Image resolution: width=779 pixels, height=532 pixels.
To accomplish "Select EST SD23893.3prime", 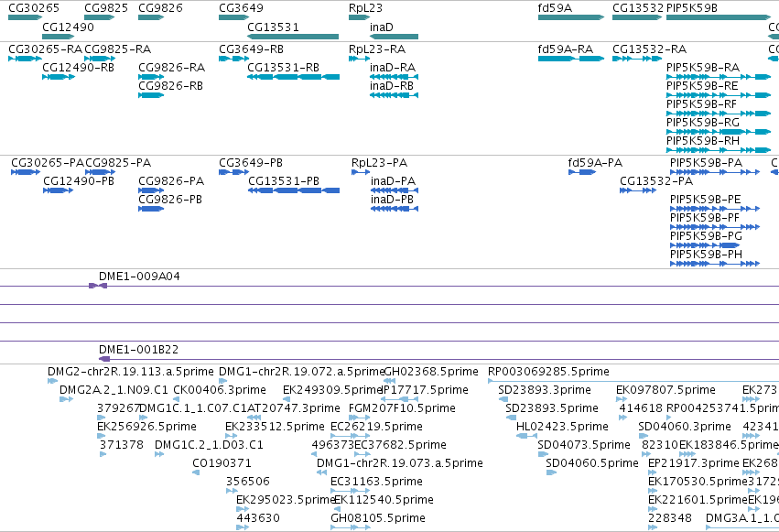I will [503, 399].
